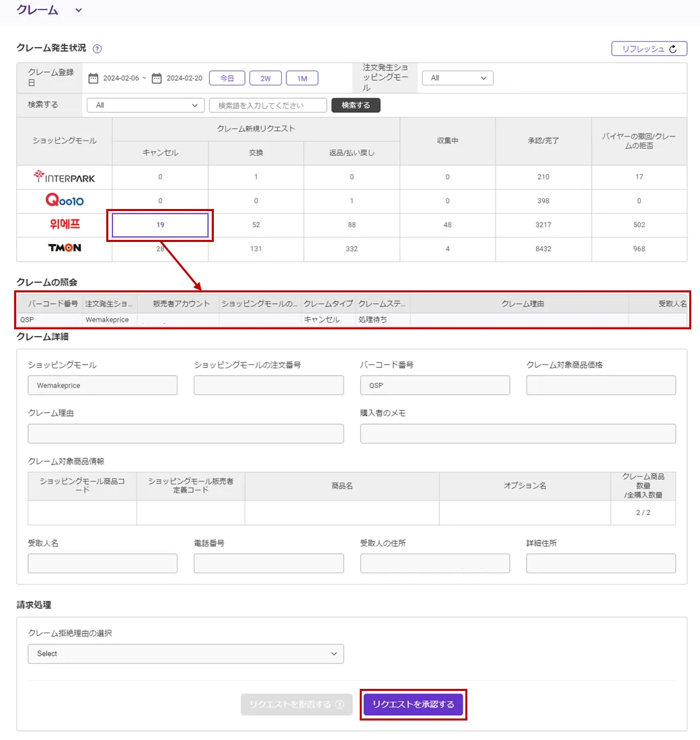700x740 pixels.
Task: Click the 詳細住所 field
Action: pos(601,563)
